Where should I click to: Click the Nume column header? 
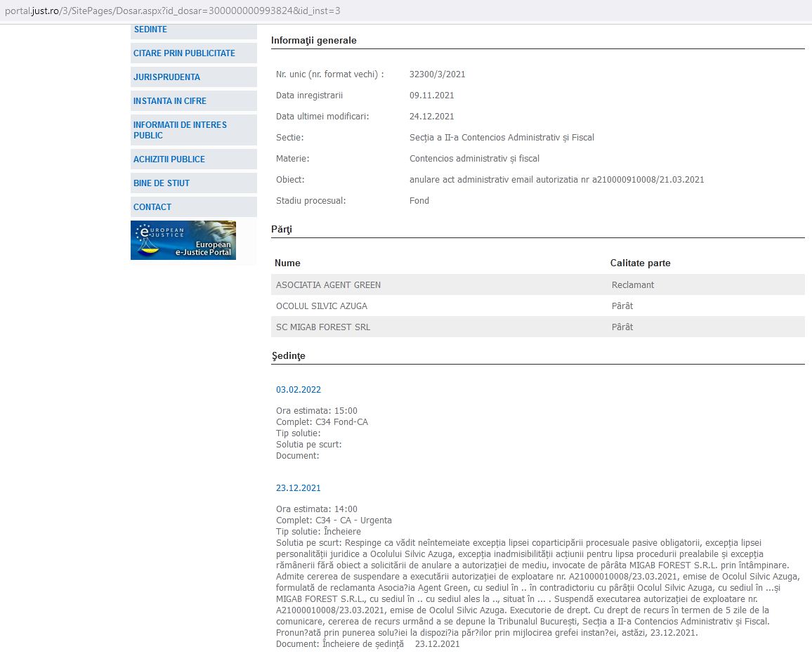pyautogui.click(x=287, y=263)
